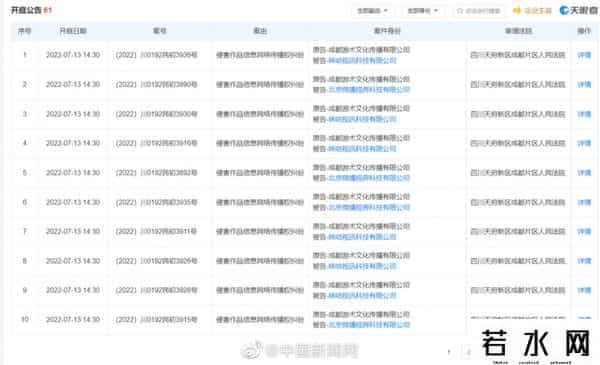This screenshot has height=365, width=600.
Task: Open the 详情 link in row 9
Action: 584,290
